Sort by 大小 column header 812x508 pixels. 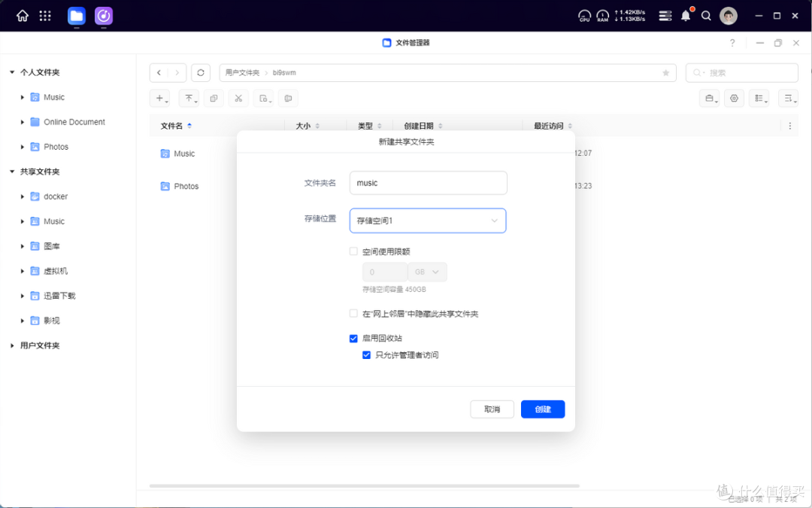pos(308,126)
